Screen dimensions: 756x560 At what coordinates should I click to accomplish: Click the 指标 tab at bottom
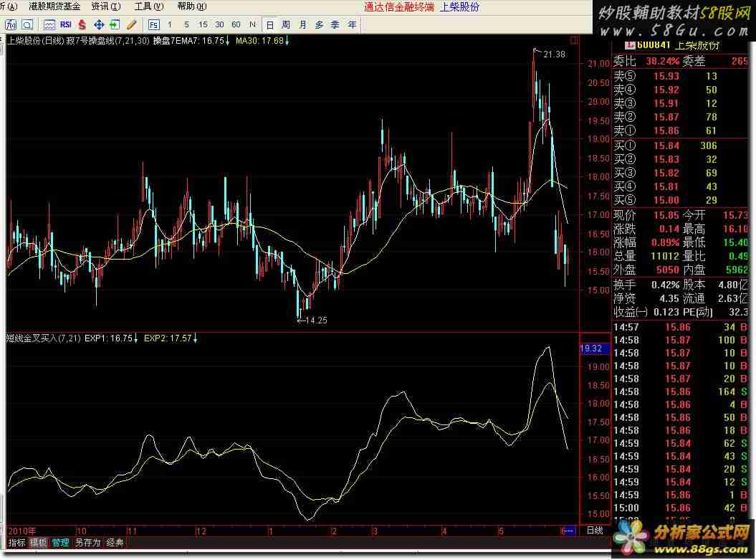(x=17, y=543)
